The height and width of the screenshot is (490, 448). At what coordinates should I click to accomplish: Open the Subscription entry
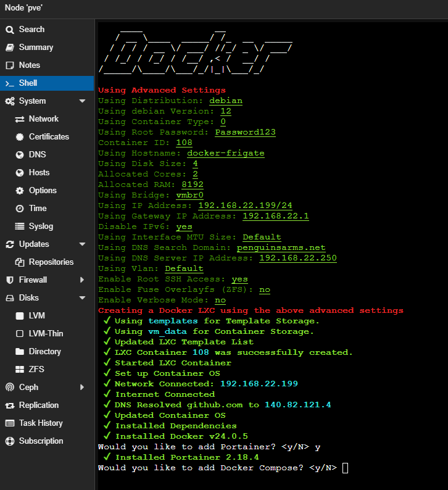click(47, 441)
